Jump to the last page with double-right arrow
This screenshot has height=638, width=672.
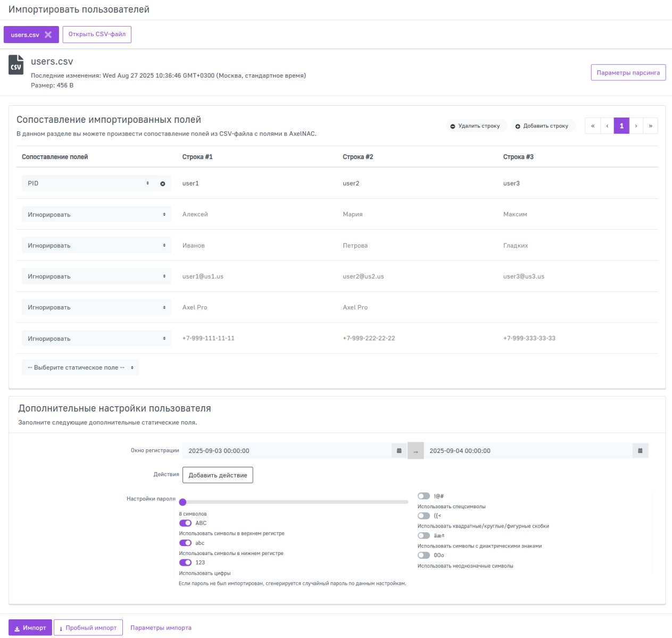point(650,126)
